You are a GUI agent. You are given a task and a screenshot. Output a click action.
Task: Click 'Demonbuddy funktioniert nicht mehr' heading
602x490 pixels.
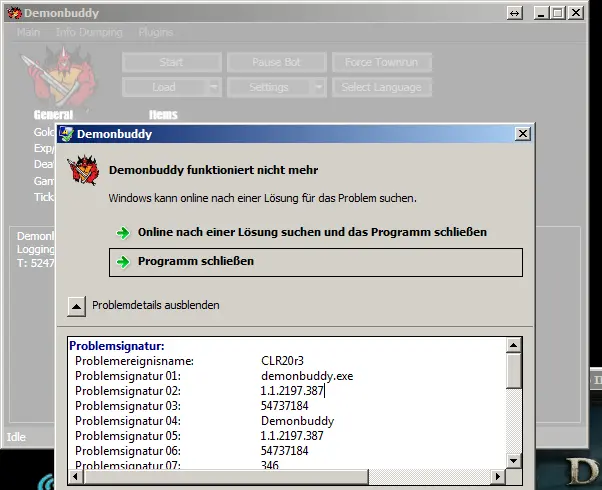[x=213, y=170]
